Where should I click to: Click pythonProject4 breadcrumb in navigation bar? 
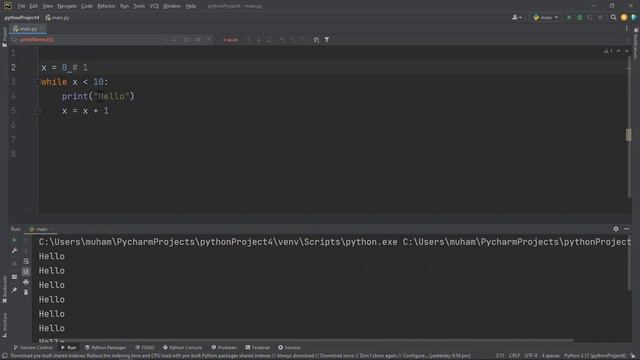point(22,18)
